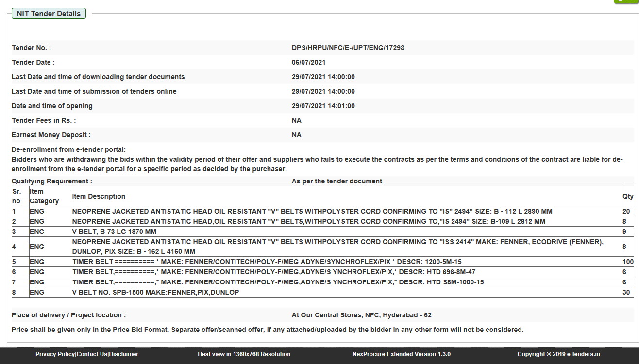
Task: Select quantity 30 for item 8
Action: (x=626, y=292)
